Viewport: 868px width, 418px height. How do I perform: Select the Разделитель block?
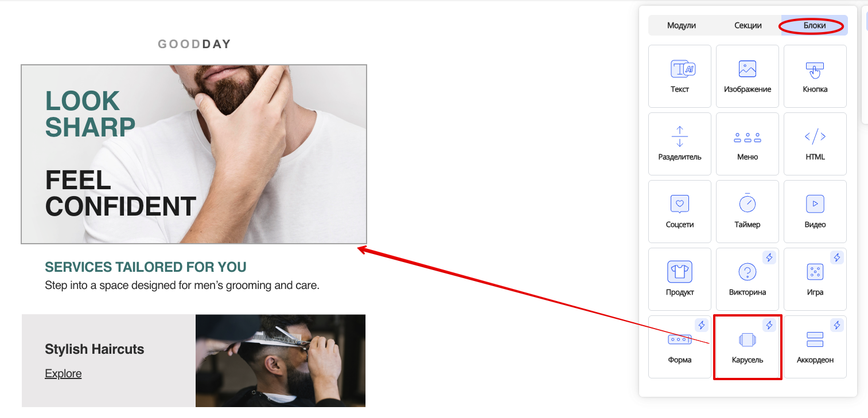(x=680, y=144)
